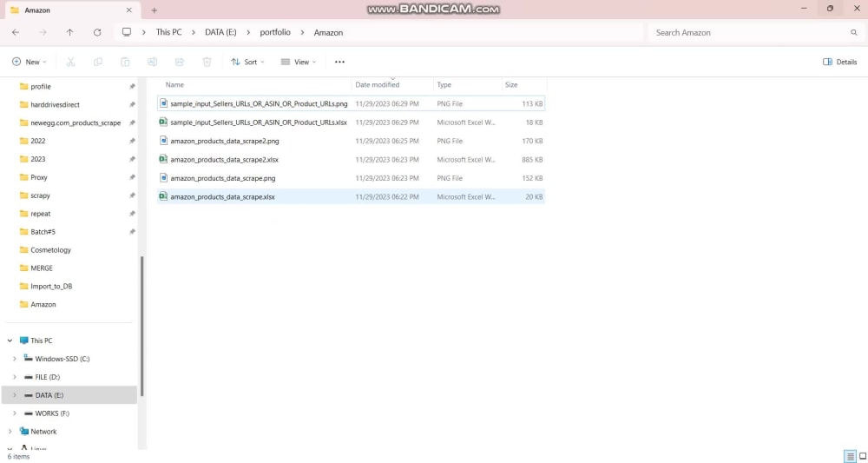Expand the Network tree node
The height and width of the screenshot is (463, 868).
10,432
